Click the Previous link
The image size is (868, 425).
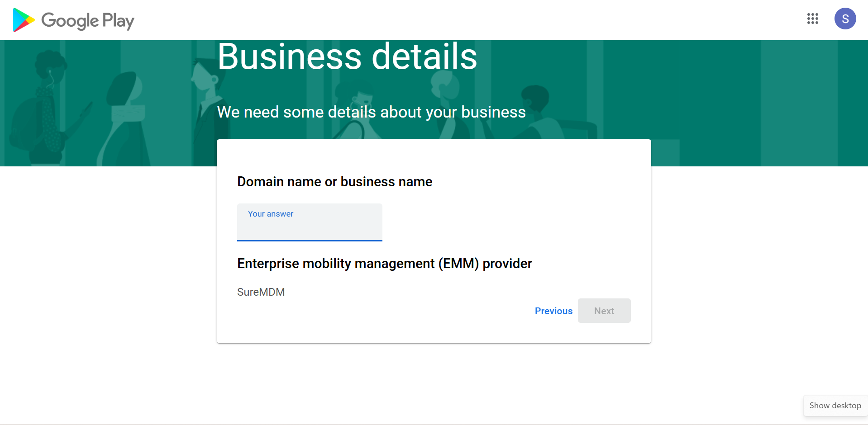pyautogui.click(x=553, y=311)
